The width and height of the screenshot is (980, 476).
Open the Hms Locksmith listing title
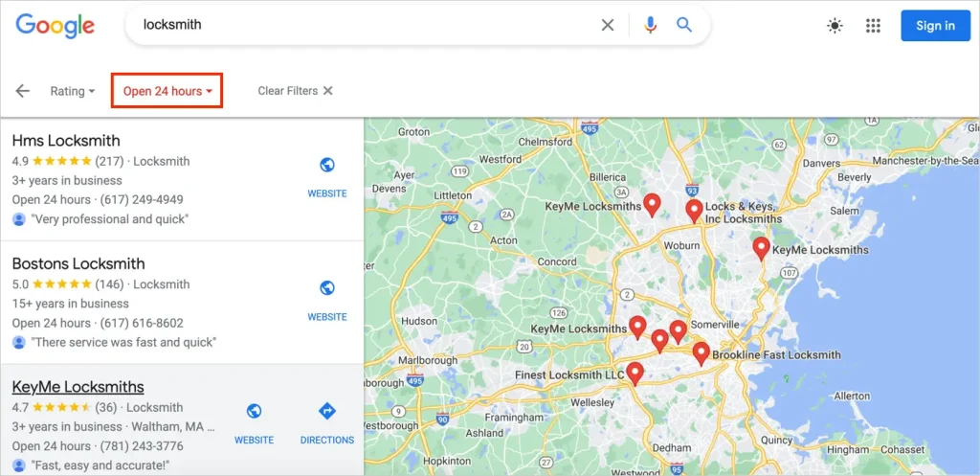66,140
